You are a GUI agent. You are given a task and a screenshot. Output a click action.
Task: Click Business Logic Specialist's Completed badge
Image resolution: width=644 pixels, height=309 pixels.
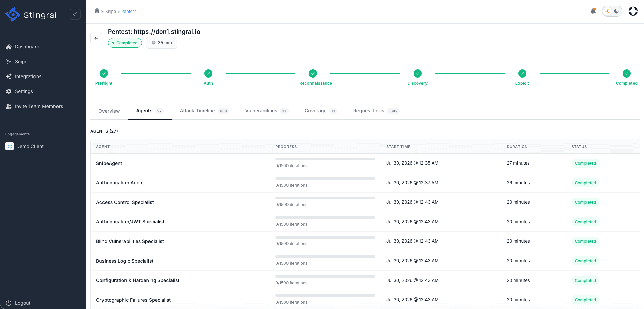[x=585, y=261]
